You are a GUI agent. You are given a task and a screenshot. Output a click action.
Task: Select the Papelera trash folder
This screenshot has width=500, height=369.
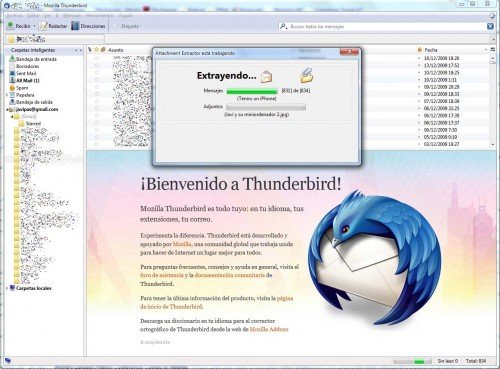(22, 95)
